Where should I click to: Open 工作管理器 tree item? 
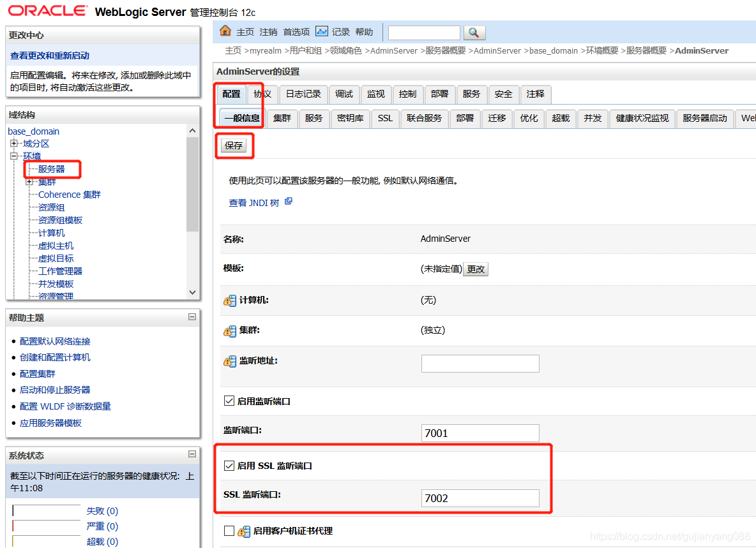tap(60, 271)
